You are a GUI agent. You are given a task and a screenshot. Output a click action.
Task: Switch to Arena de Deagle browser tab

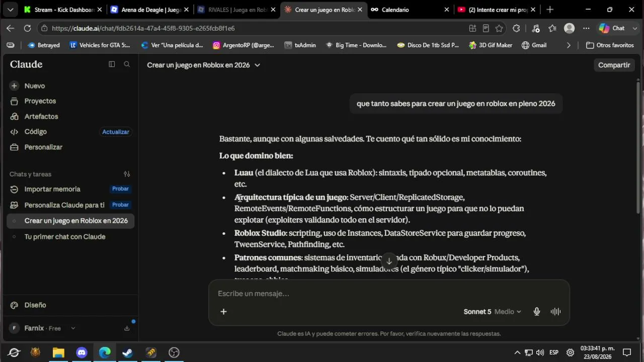pos(149,10)
